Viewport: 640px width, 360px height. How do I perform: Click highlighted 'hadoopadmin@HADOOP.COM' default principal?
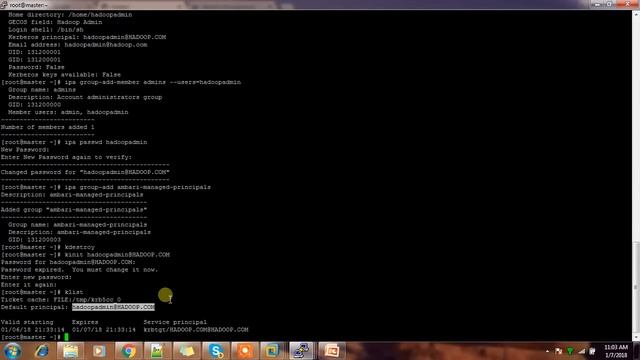[113, 307]
